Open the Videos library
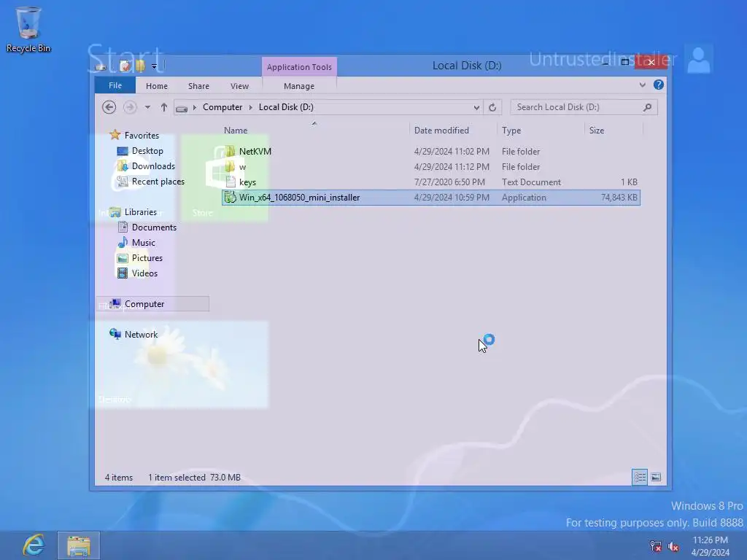Image resolution: width=747 pixels, height=560 pixels. pyautogui.click(x=144, y=273)
